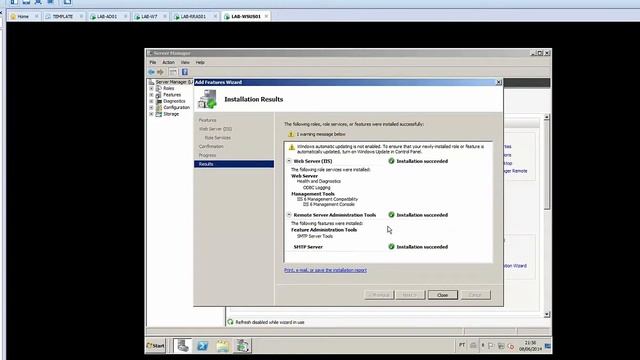Image resolution: width=640 pixels, height=360 pixels.
Task: Close the Add Features Wizard with title X
Action: (498, 82)
